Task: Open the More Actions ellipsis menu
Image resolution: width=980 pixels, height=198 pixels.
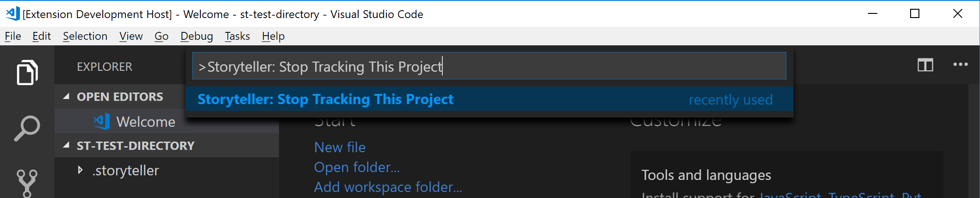Action: pyautogui.click(x=960, y=65)
